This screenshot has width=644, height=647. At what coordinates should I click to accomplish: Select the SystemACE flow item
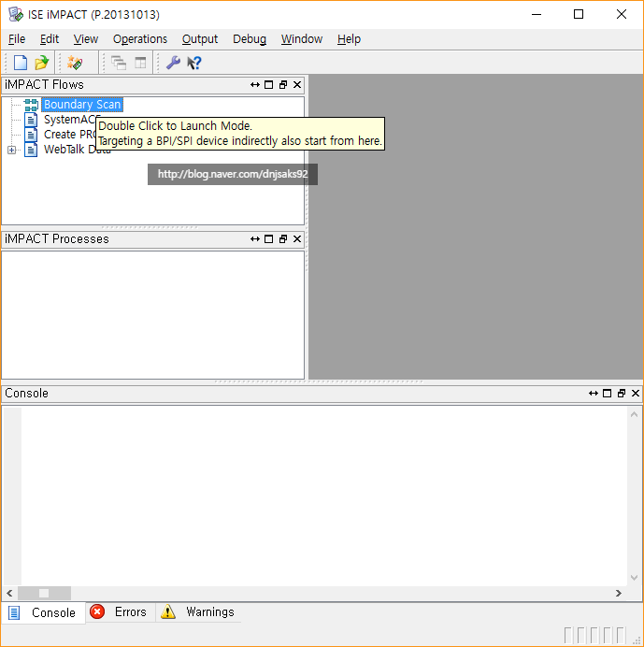point(70,120)
